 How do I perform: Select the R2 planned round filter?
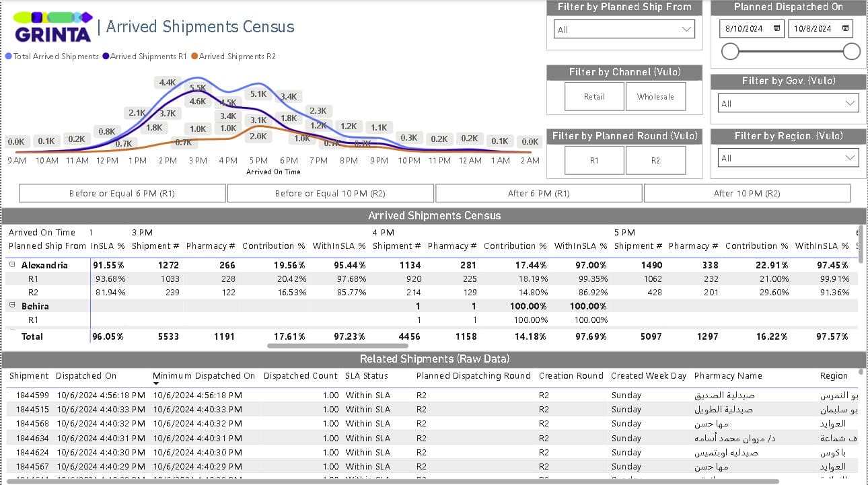coord(655,161)
